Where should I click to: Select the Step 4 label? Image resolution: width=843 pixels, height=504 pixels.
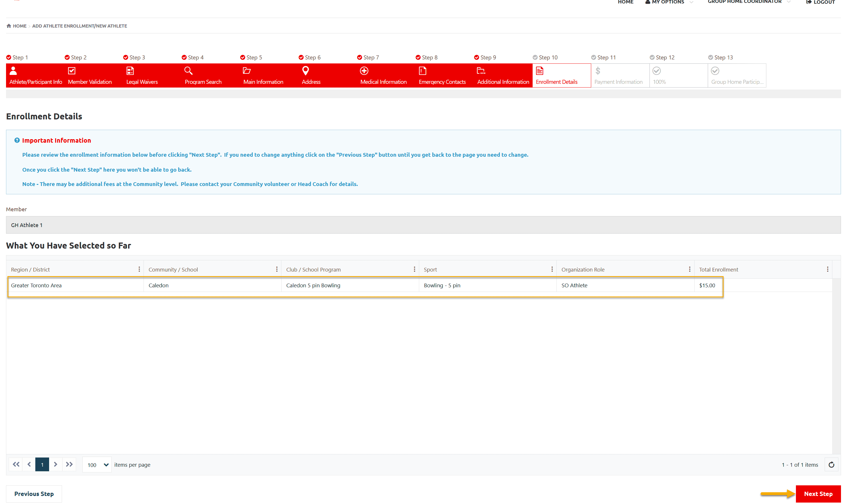196,57
